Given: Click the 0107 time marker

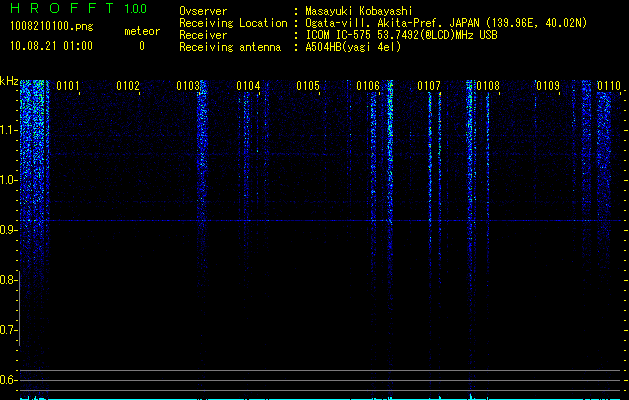Looking at the screenshot, I should [x=428, y=86].
